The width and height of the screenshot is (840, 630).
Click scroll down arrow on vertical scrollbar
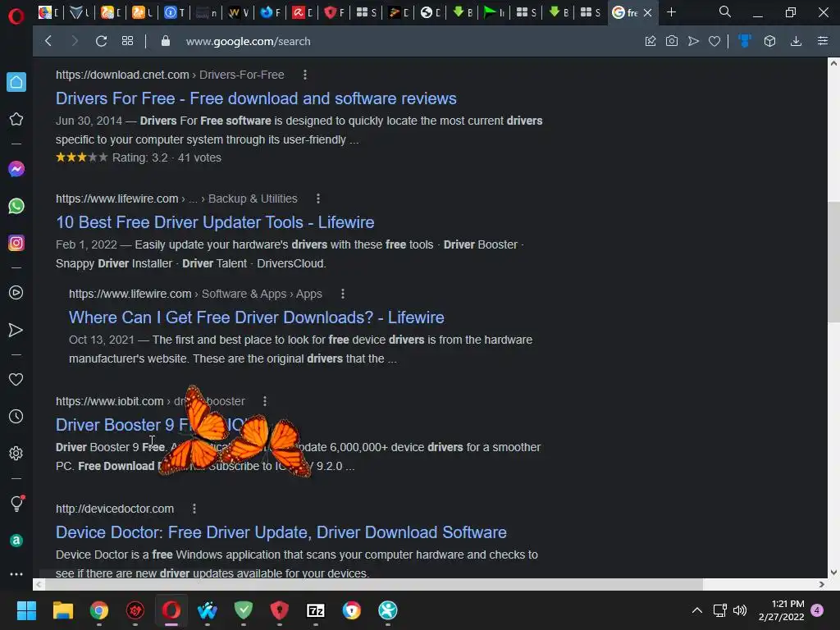click(833, 572)
